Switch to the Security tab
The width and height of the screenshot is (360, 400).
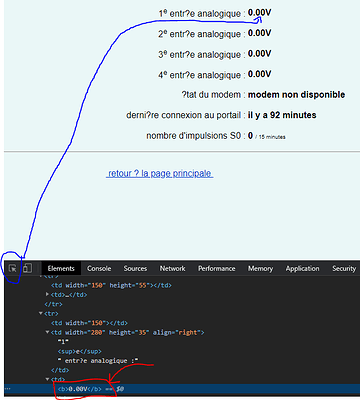[x=344, y=268]
